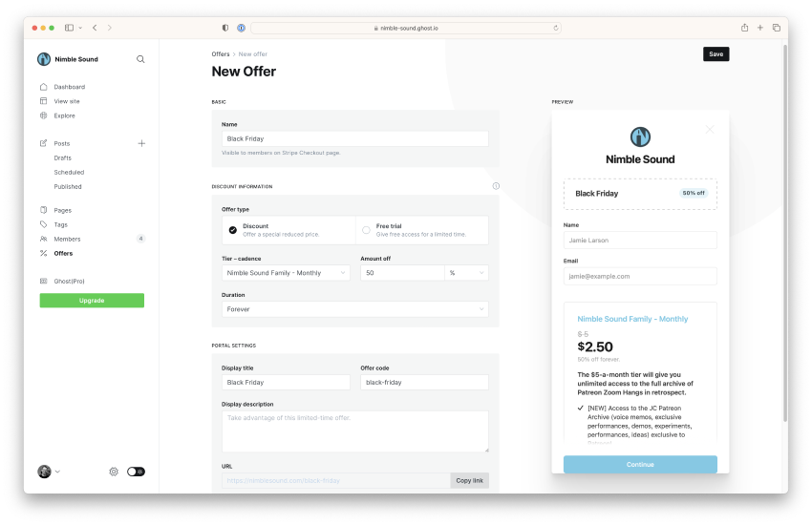Click the Explore globe icon
This screenshot has width=812, height=525.
44,115
